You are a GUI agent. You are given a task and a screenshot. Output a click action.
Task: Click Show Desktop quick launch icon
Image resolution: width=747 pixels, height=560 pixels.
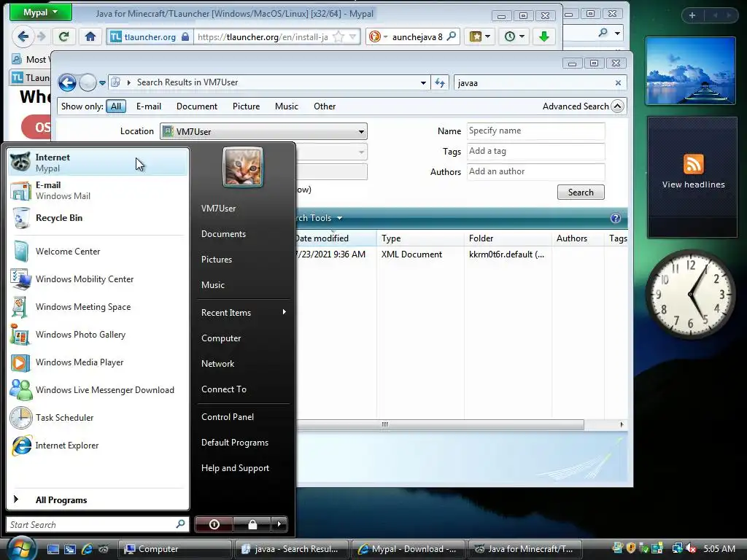(x=53, y=549)
